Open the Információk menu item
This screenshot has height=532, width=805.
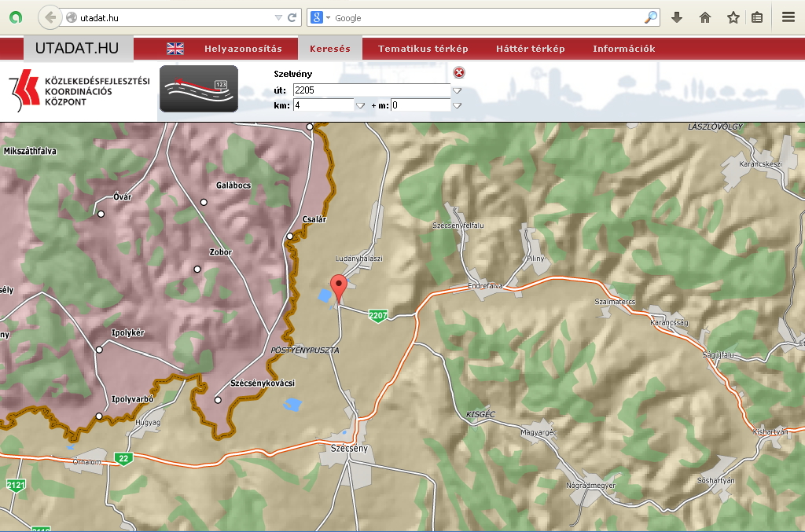click(x=623, y=49)
